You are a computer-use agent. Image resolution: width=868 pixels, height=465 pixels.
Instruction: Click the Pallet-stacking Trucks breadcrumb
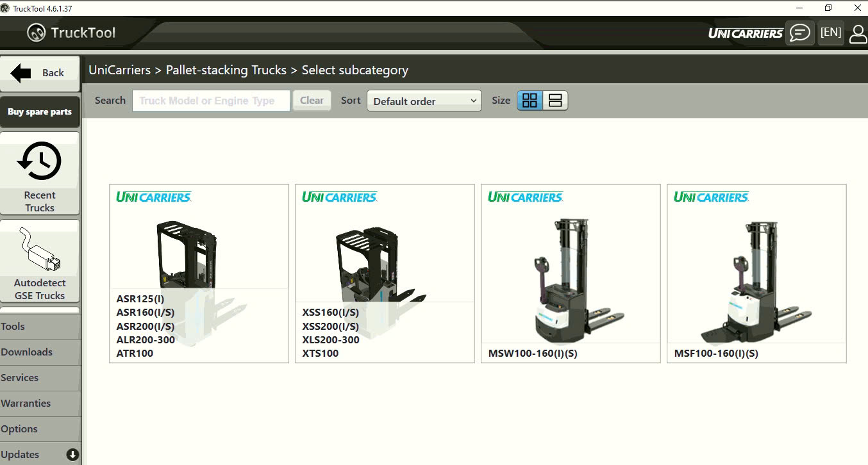click(226, 70)
